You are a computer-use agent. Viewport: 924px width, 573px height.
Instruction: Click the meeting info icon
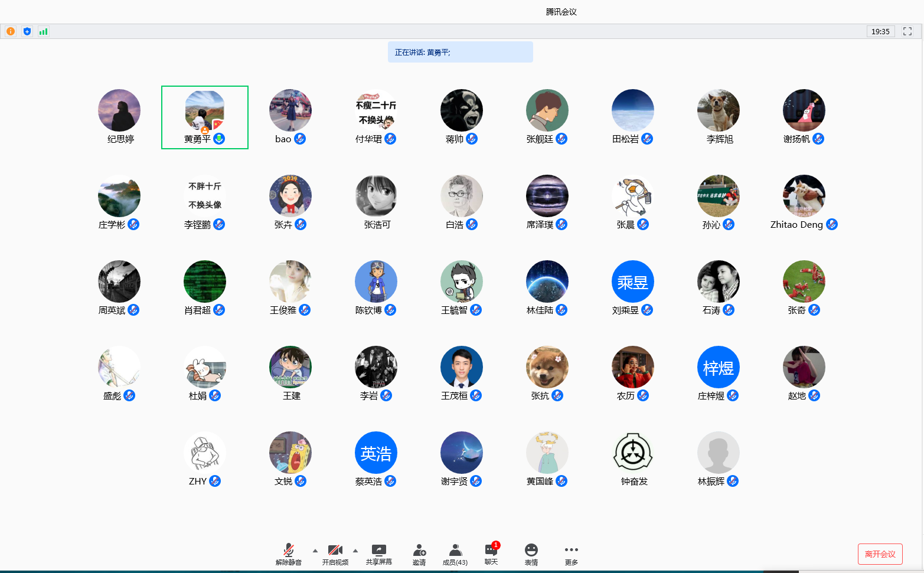(x=11, y=31)
